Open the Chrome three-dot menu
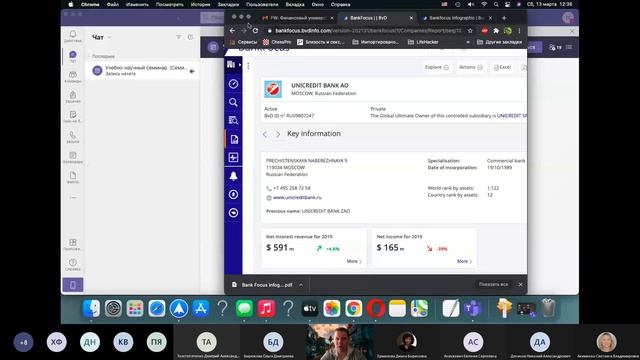This screenshot has height=360, width=640. (x=519, y=31)
